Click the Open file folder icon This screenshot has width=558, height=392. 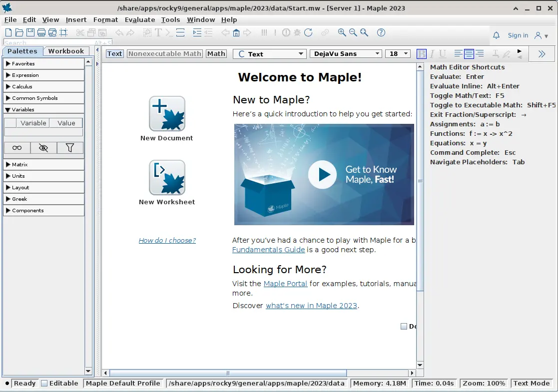tap(19, 33)
